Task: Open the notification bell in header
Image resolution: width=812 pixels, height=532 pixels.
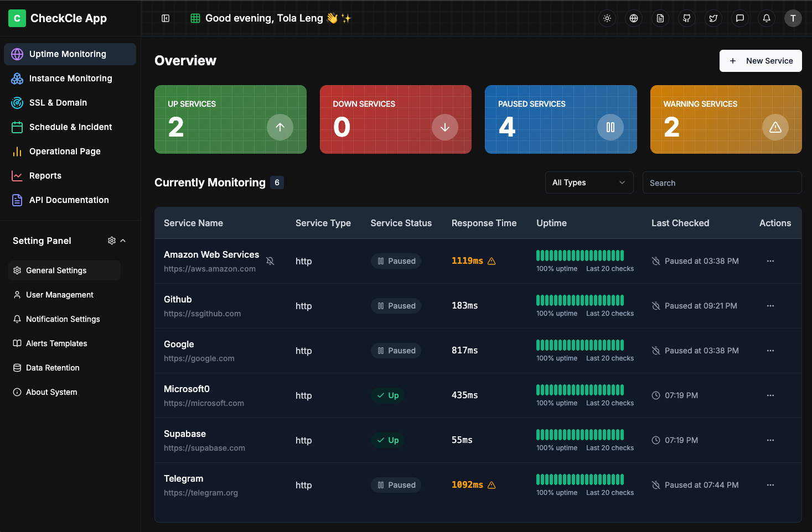Action: (x=767, y=18)
